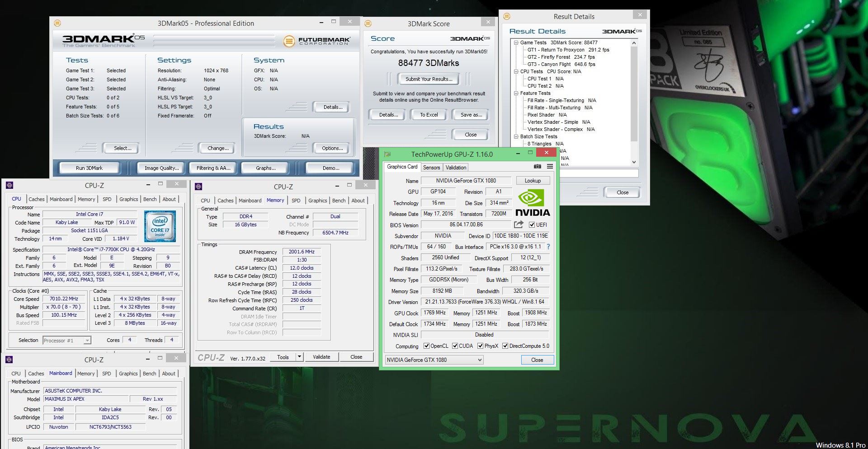Screen dimensions: 868x449
Task: Click the 88477 3DMarks score text
Action: coord(428,63)
